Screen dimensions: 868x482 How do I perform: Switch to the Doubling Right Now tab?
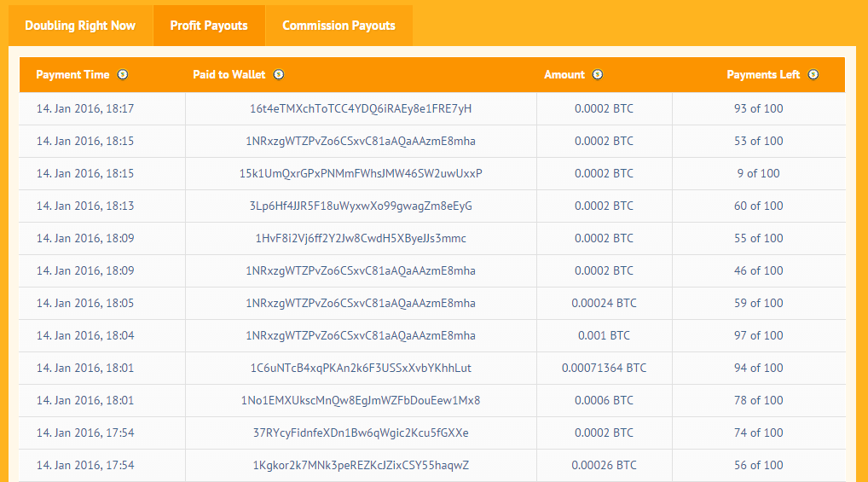80,26
